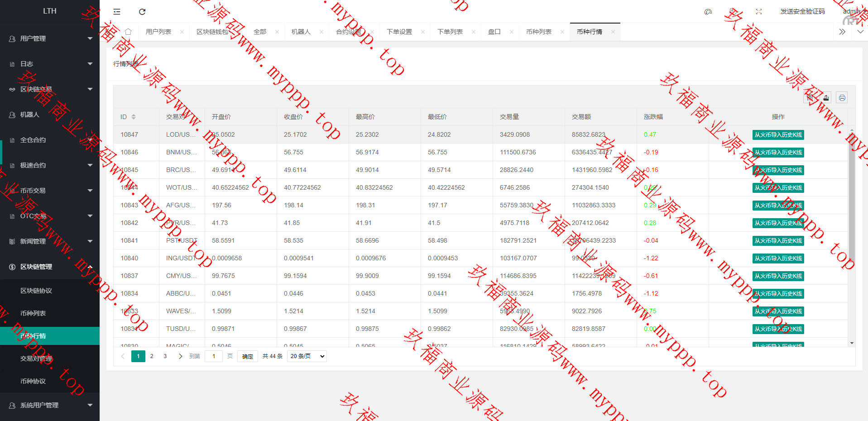868x421 pixels.
Task: Click the page number input field
Action: tap(214, 356)
